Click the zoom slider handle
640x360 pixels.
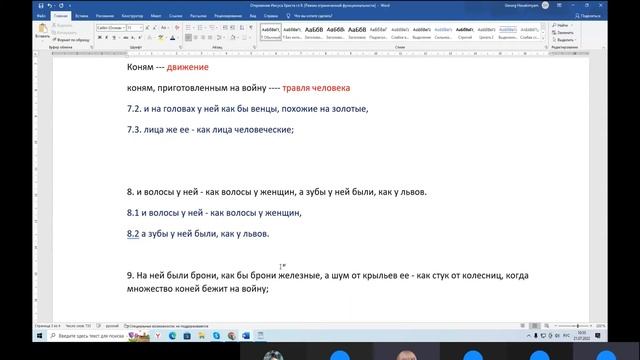tap(578, 326)
